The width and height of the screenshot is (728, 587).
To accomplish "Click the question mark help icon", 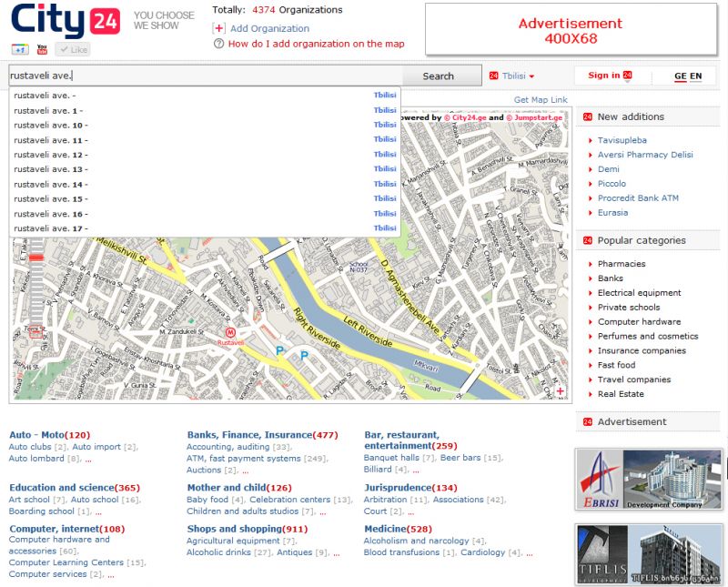I will (218, 44).
